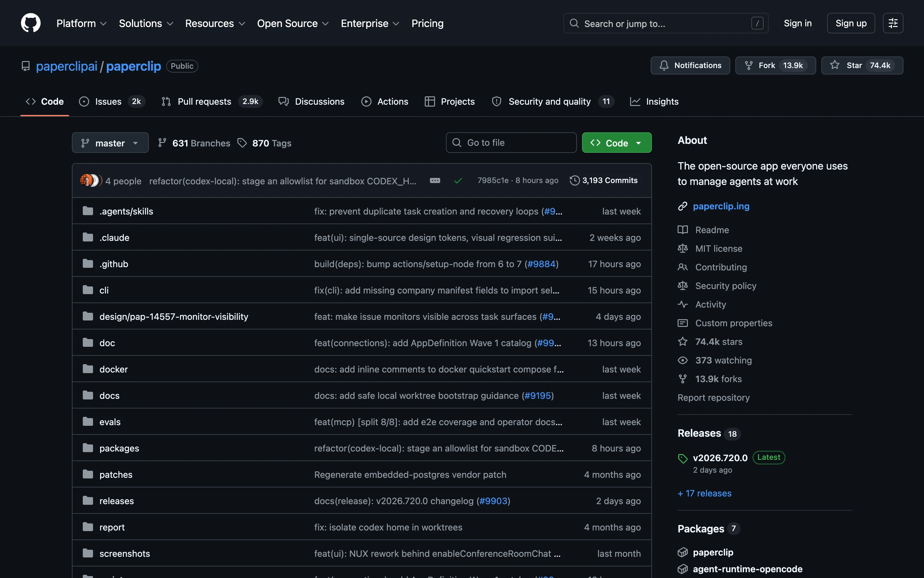Screen dimensions: 924x578
Task: View the 3,193 Commits history
Action: (604, 180)
